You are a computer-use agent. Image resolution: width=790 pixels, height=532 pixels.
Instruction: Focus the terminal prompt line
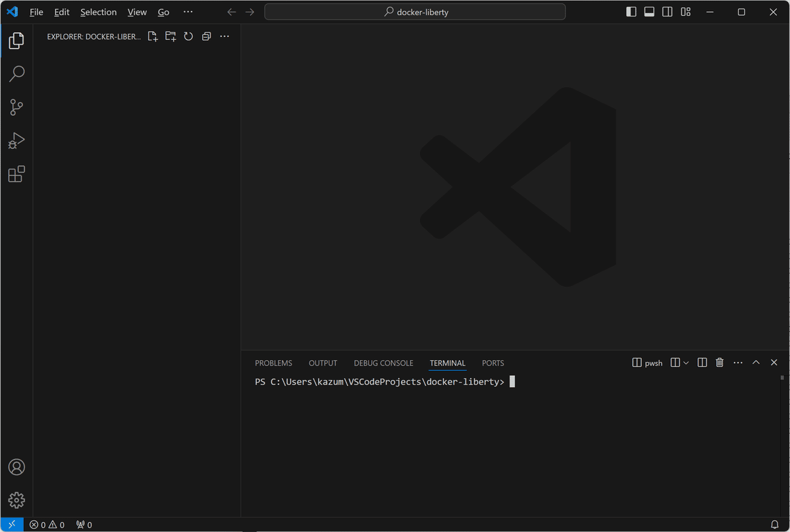click(384, 382)
